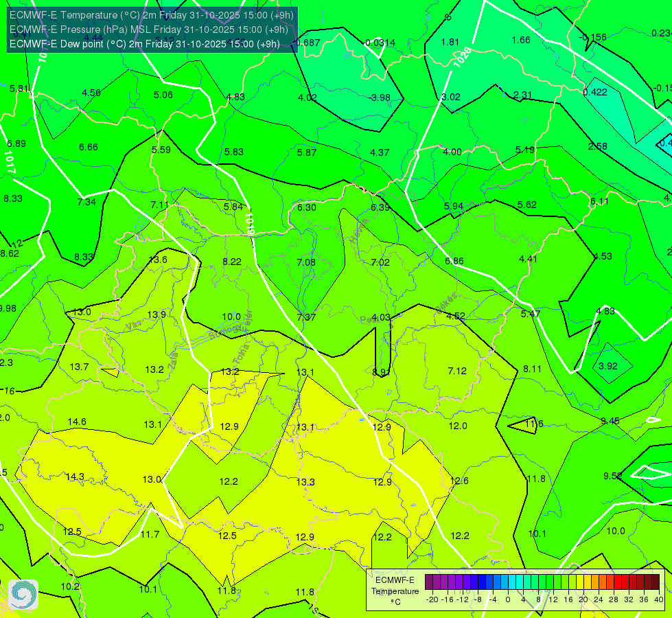Click the darkest maroon swatch above 40
Image resolution: width=672 pixels, height=618 pixels.
(x=656, y=582)
